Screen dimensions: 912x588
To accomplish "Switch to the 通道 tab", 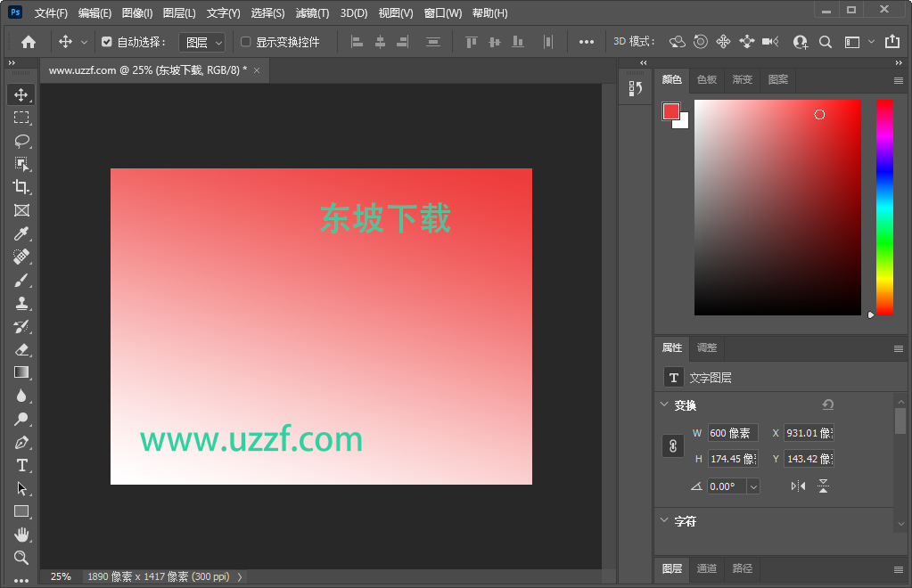I will (x=707, y=568).
